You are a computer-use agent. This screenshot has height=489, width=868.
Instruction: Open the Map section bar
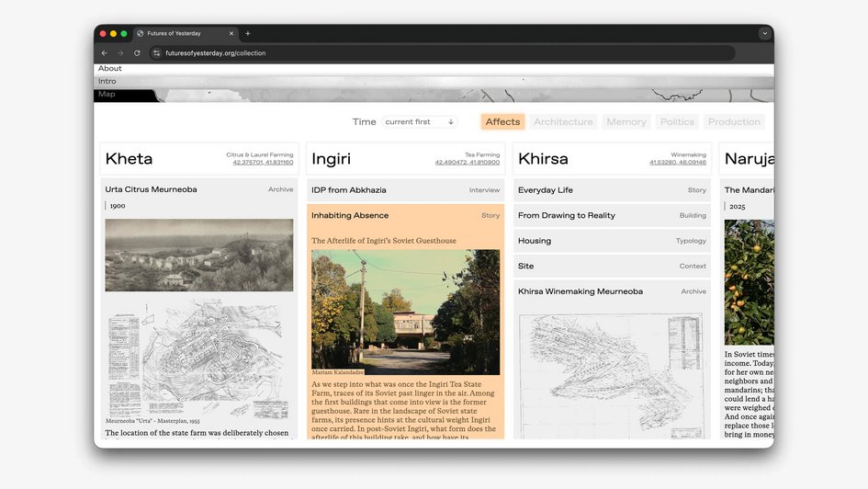434,95
